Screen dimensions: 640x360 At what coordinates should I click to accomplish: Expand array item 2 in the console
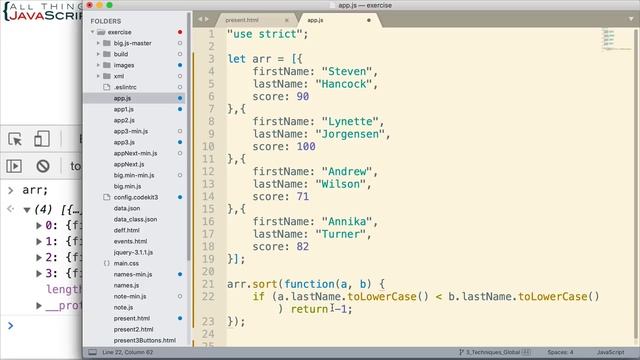click(39, 258)
